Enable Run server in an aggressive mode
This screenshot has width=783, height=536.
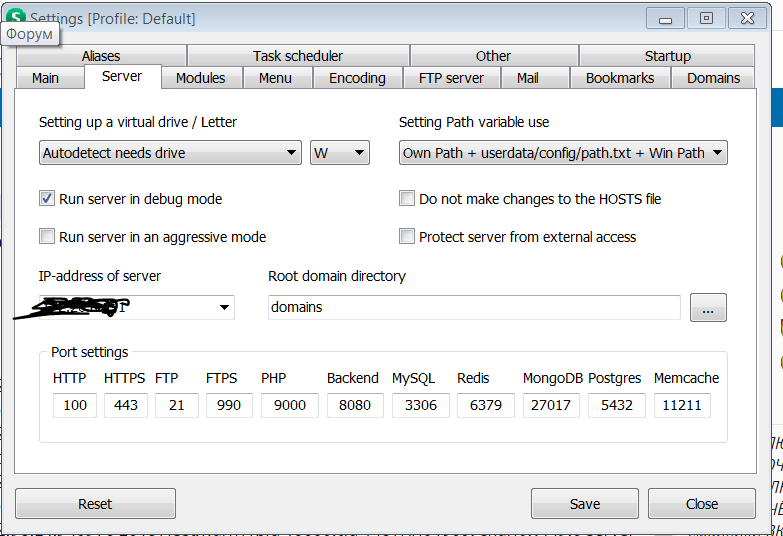pos(47,237)
